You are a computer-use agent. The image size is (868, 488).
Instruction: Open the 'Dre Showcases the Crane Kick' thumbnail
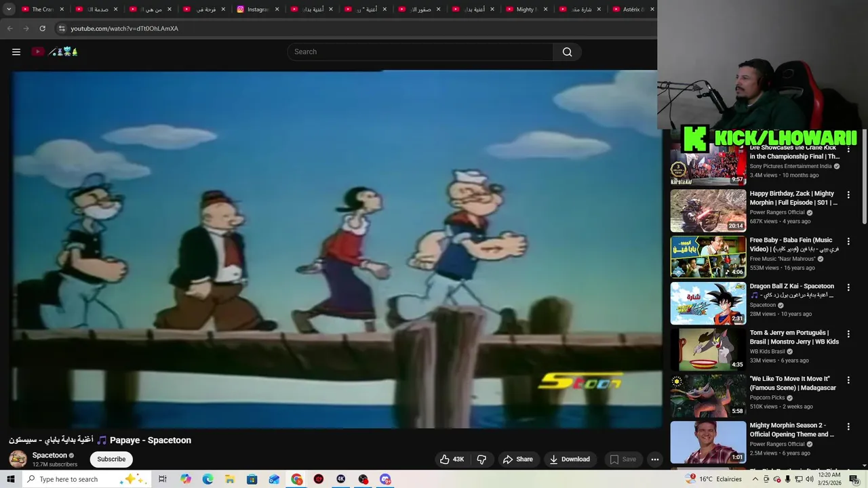(x=708, y=165)
